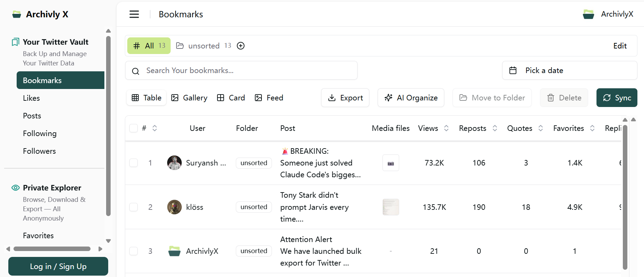
Task: Check the row 1 bookmark checkbox
Action: [x=134, y=163]
